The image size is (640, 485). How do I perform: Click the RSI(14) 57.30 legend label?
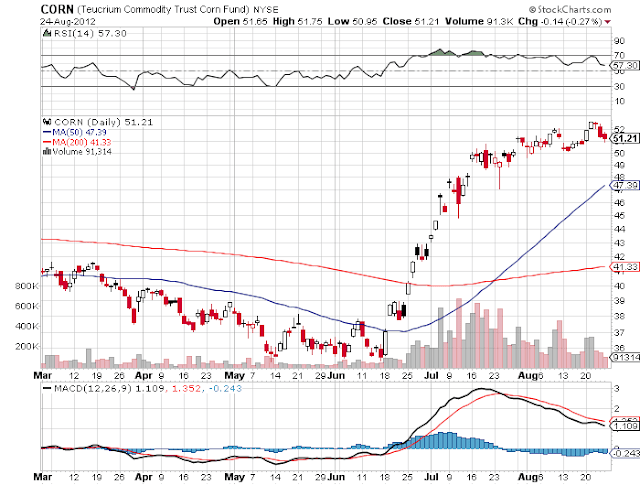pyautogui.click(x=90, y=33)
